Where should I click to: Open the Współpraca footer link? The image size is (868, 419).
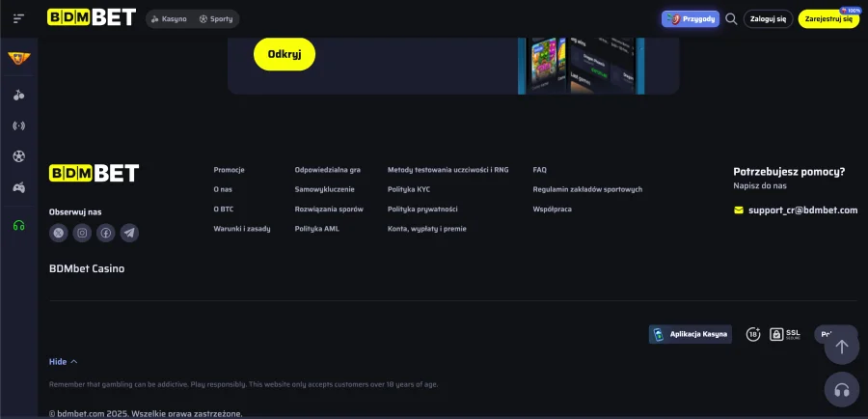(x=553, y=209)
